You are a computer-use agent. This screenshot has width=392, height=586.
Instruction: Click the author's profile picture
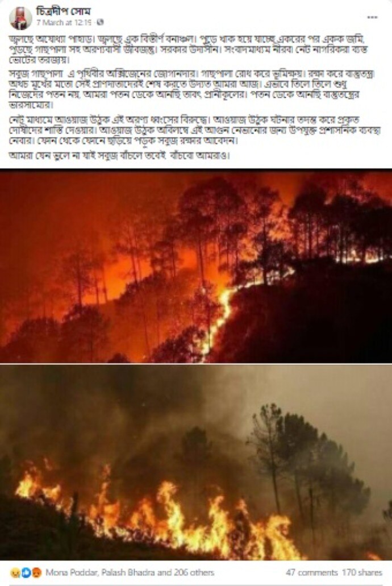coord(20,18)
